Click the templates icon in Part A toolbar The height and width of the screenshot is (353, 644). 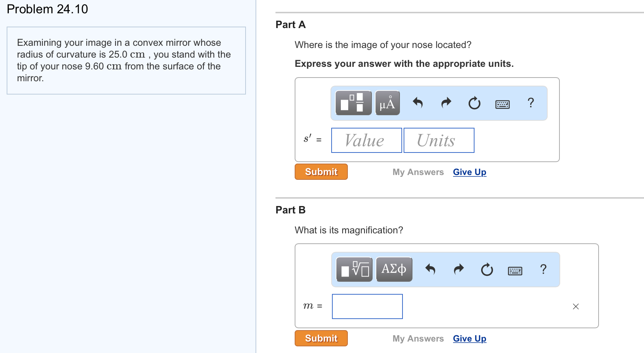pyautogui.click(x=353, y=103)
